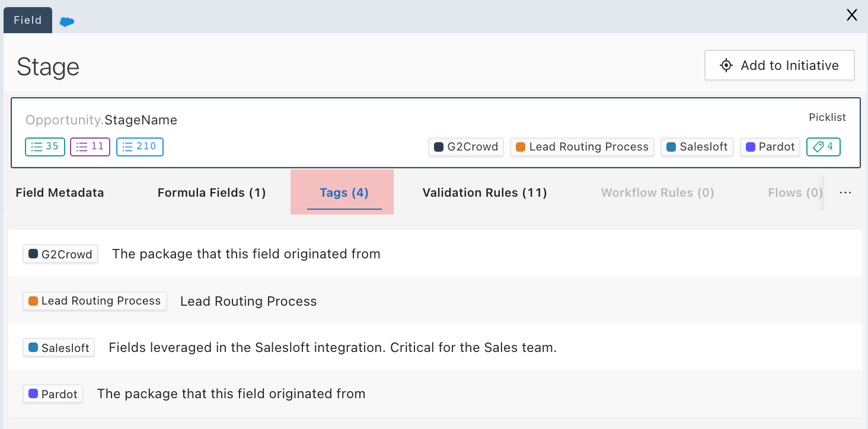Screen dimensions: 868x429
Task: Click the Field label tab button
Action: (28, 20)
